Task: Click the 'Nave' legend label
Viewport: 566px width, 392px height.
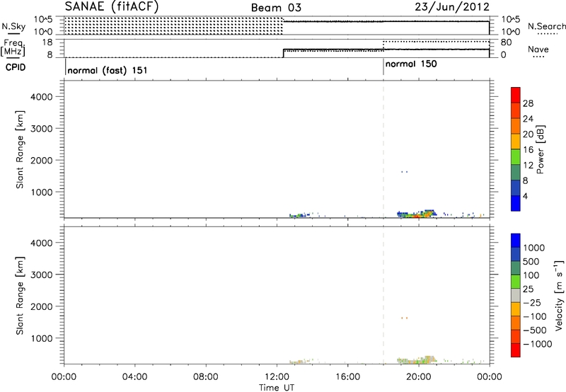Action: tap(538, 49)
